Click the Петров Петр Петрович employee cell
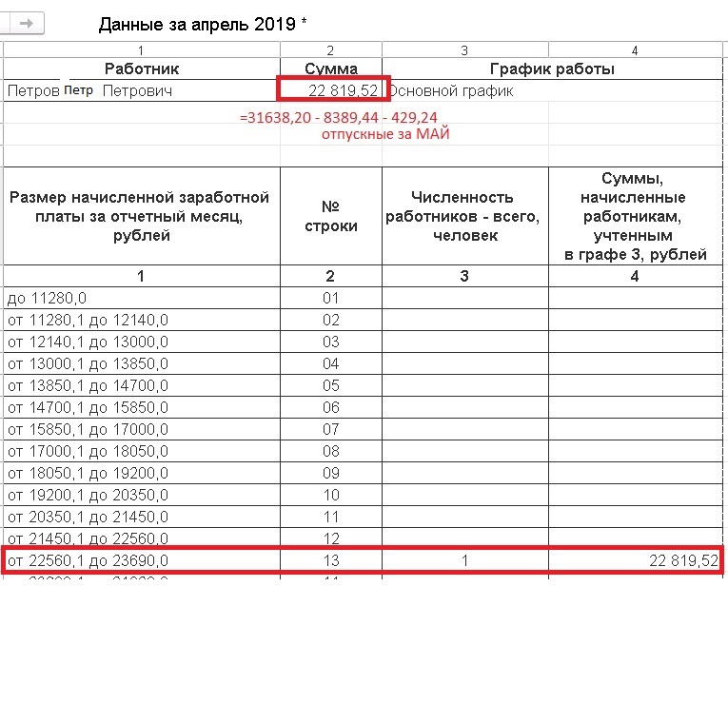This screenshot has width=728, height=704. click(142, 90)
